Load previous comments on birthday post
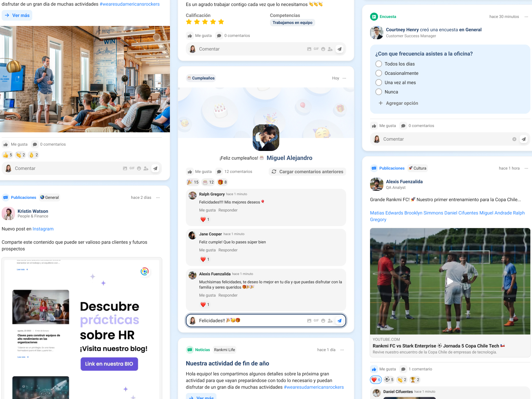The height and width of the screenshot is (399, 532). tap(307, 172)
